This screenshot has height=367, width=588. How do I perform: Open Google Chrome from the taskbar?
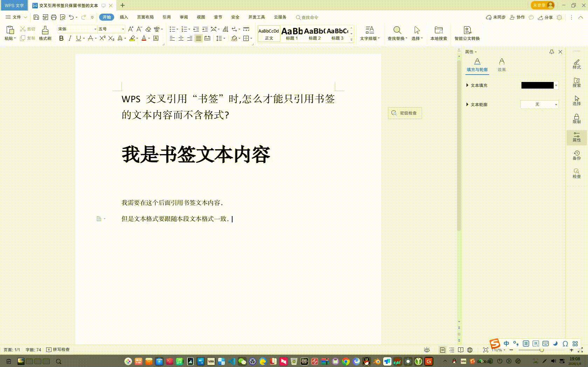(x=346, y=361)
